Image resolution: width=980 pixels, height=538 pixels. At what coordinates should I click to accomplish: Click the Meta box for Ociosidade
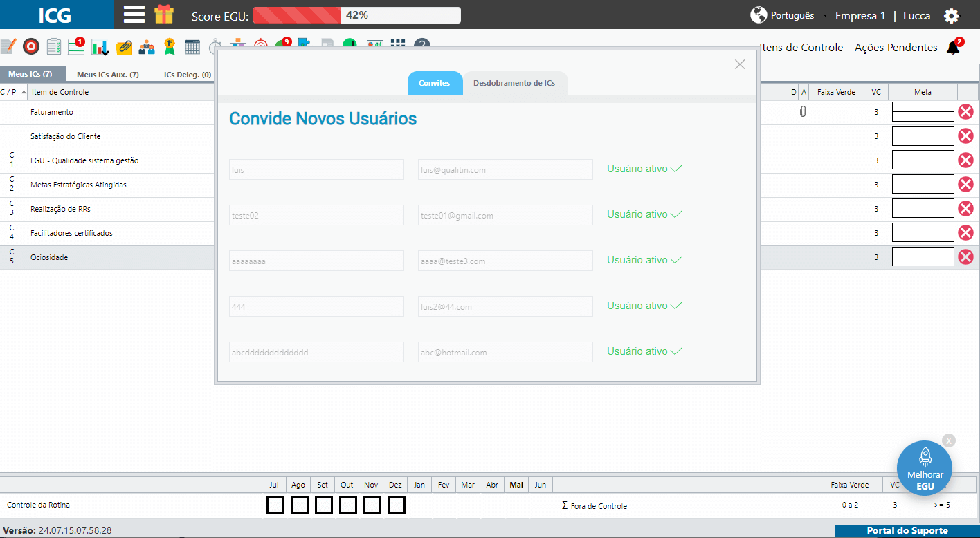tap(923, 257)
